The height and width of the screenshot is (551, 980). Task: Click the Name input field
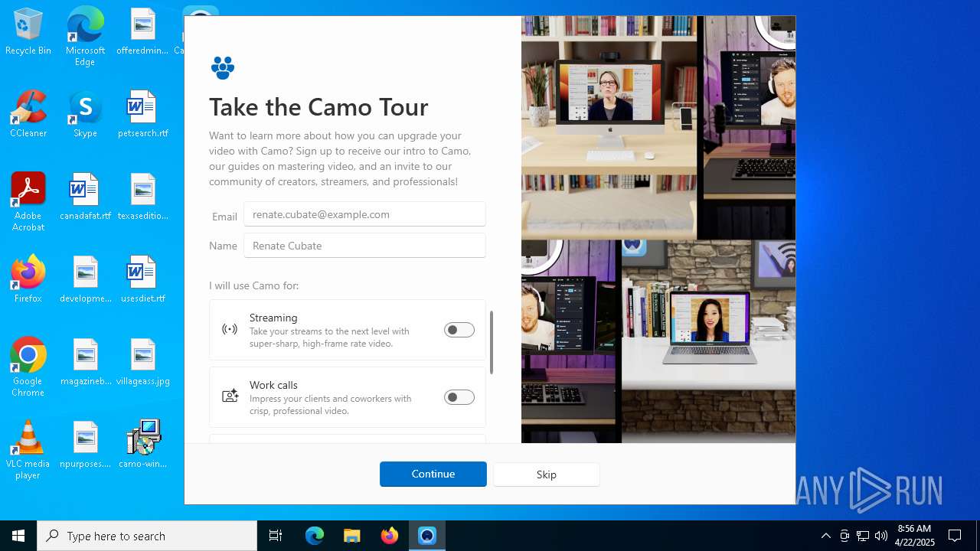coord(364,246)
